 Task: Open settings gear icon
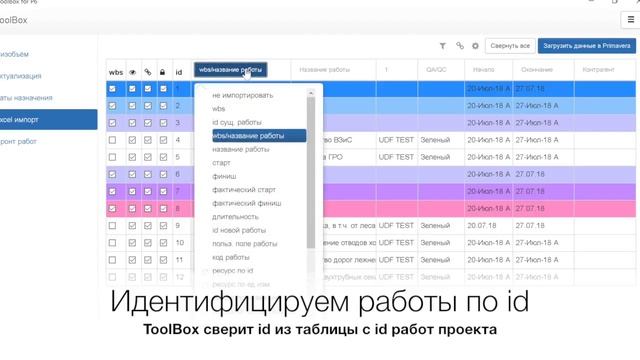pyautogui.click(x=475, y=46)
